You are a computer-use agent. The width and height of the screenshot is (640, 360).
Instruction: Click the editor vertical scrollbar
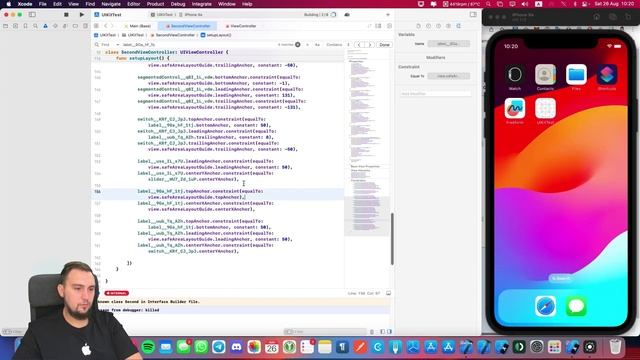(x=392, y=239)
